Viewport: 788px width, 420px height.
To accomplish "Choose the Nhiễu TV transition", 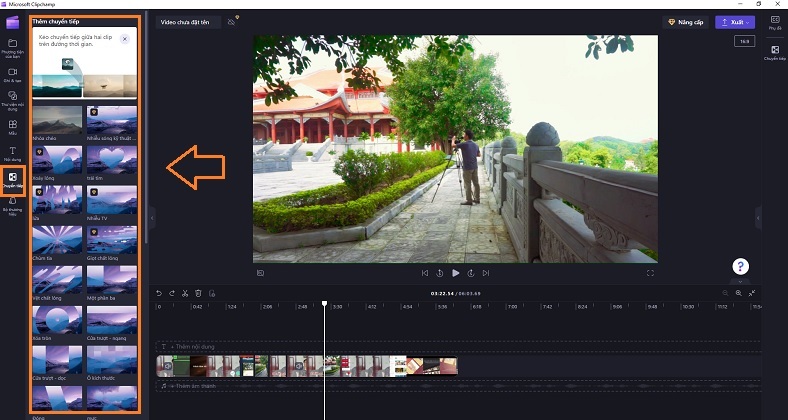I will click(x=112, y=200).
